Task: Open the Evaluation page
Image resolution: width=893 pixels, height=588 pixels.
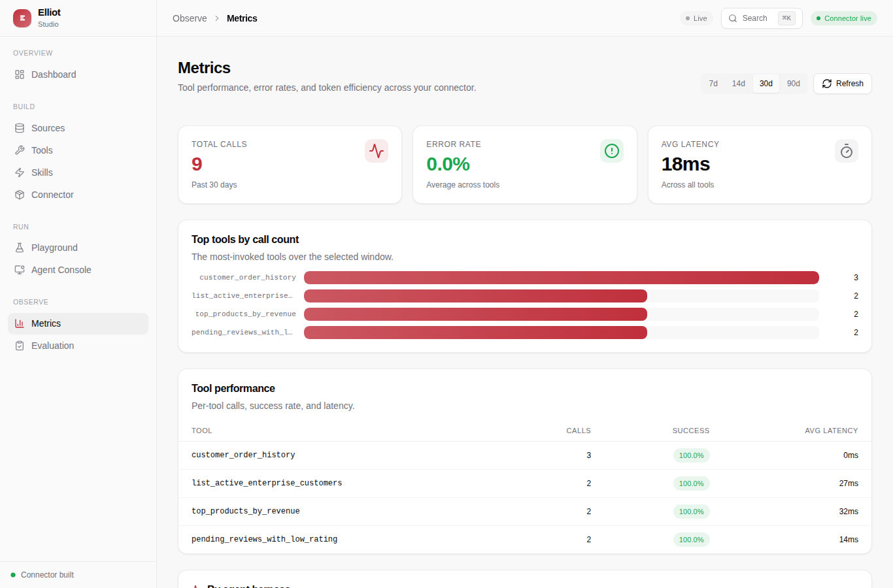Action: click(x=78, y=346)
